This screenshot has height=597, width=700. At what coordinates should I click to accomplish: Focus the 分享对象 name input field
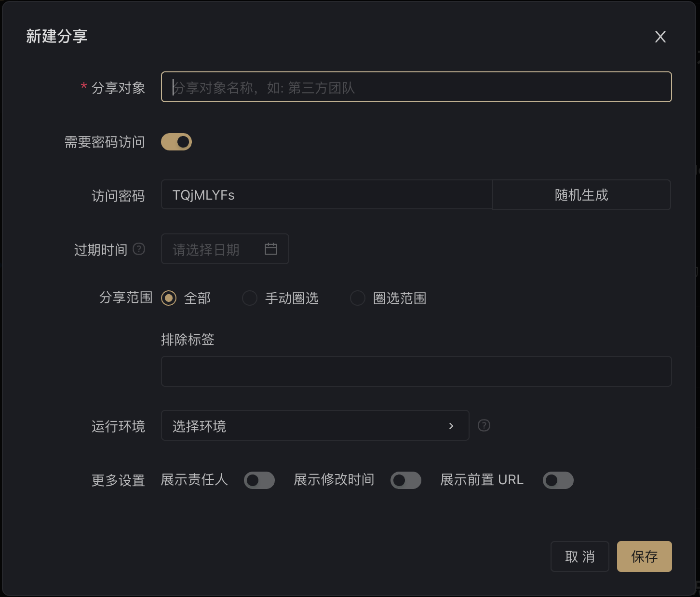click(416, 87)
